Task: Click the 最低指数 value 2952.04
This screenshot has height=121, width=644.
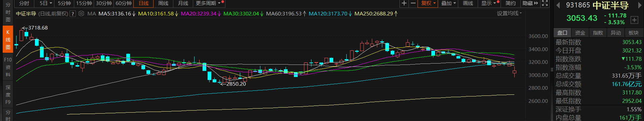Action: tap(632, 101)
